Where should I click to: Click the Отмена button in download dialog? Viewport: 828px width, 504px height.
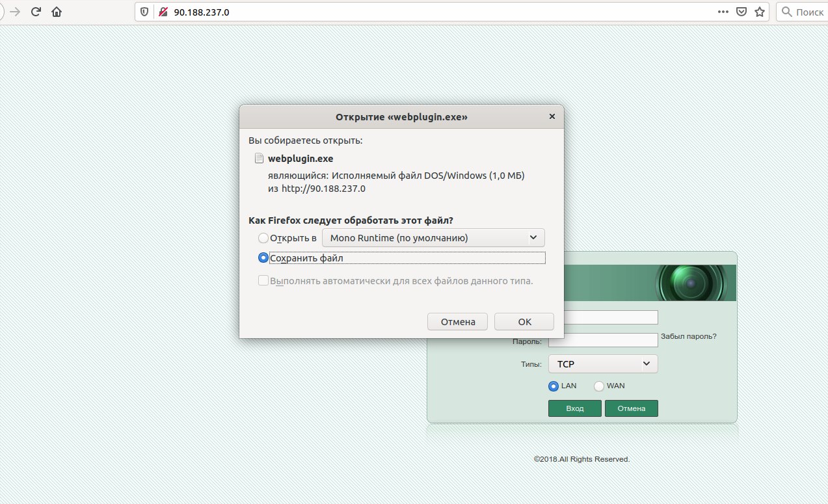tap(458, 322)
